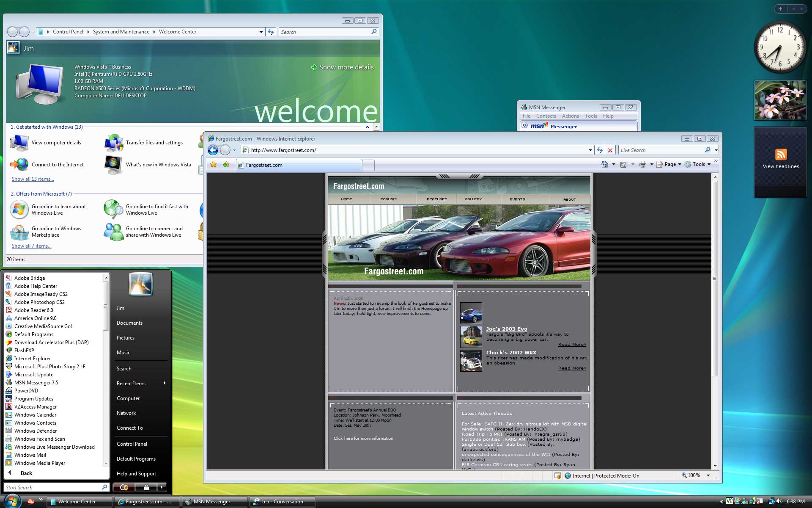Click Back in the Start menu programs list

click(x=26, y=473)
